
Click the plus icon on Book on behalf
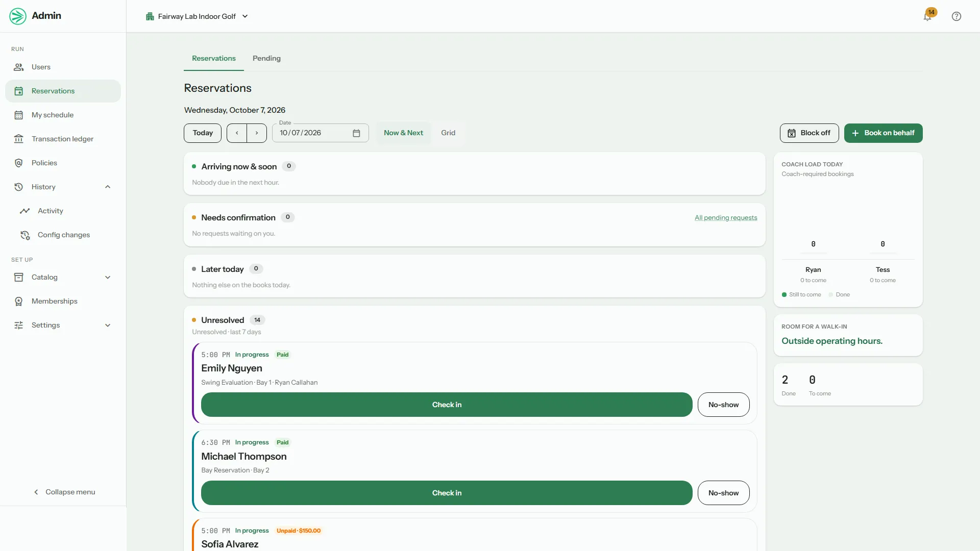tap(855, 133)
